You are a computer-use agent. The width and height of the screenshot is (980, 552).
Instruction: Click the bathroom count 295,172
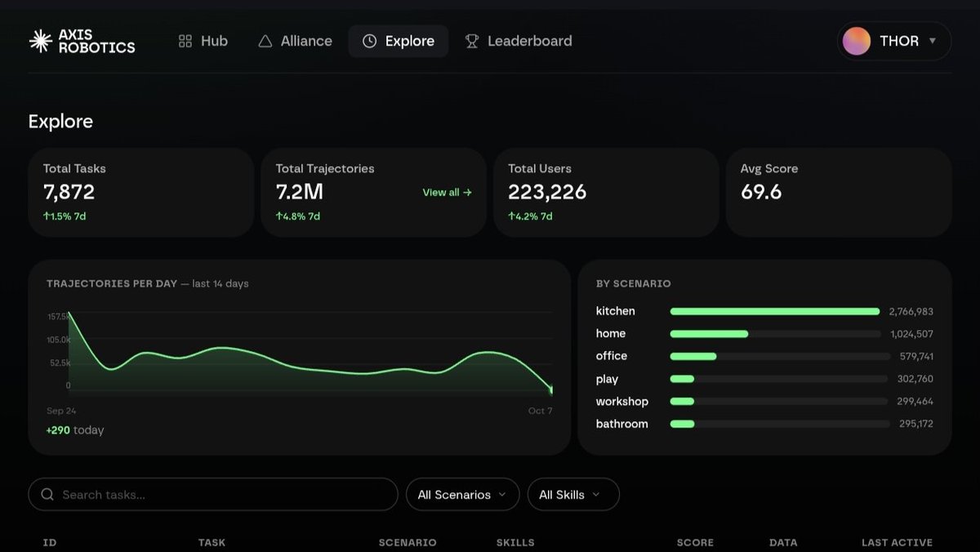coord(916,424)
